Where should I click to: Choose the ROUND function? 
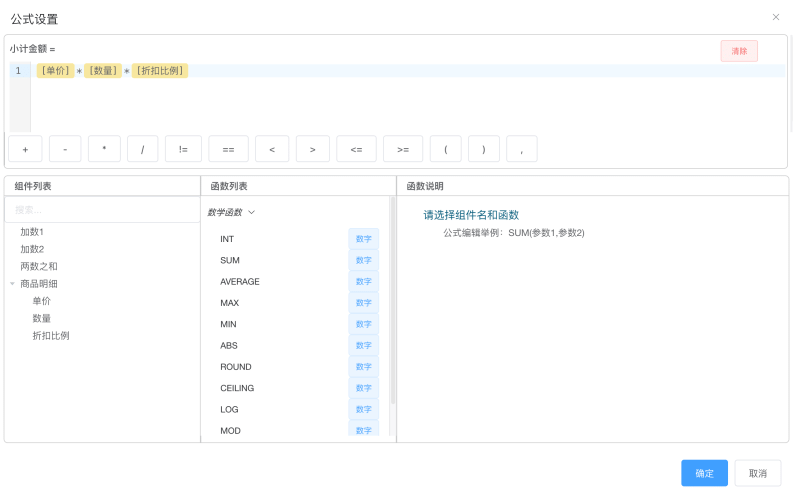tap(236, 367)
